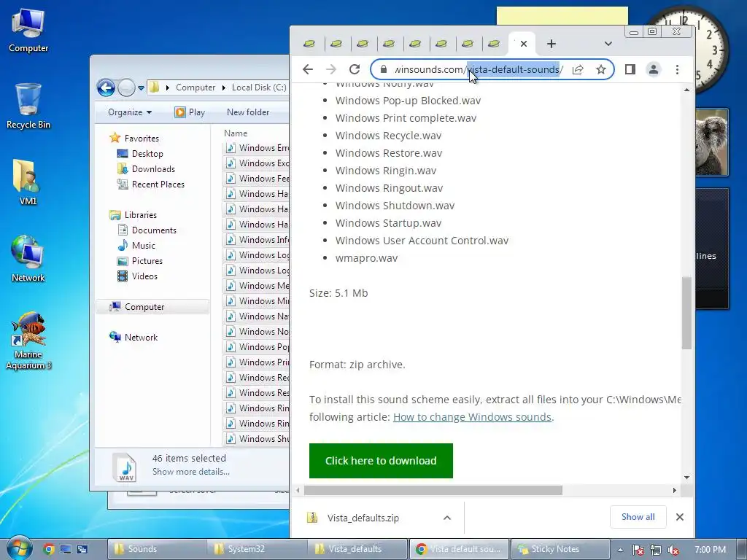
Task: Share this page icon in address bar
Action: [x=578, y=69]
